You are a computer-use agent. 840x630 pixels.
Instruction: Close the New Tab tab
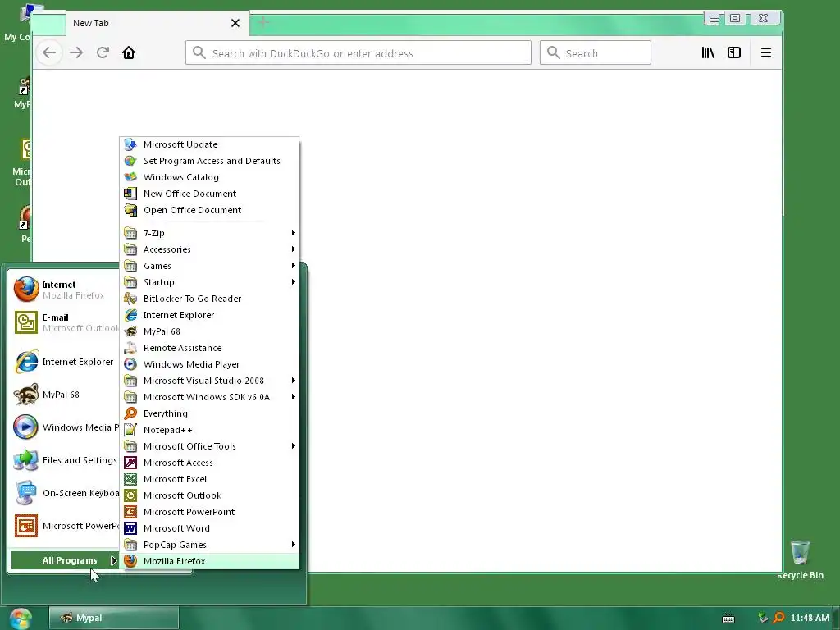(235, 23)
